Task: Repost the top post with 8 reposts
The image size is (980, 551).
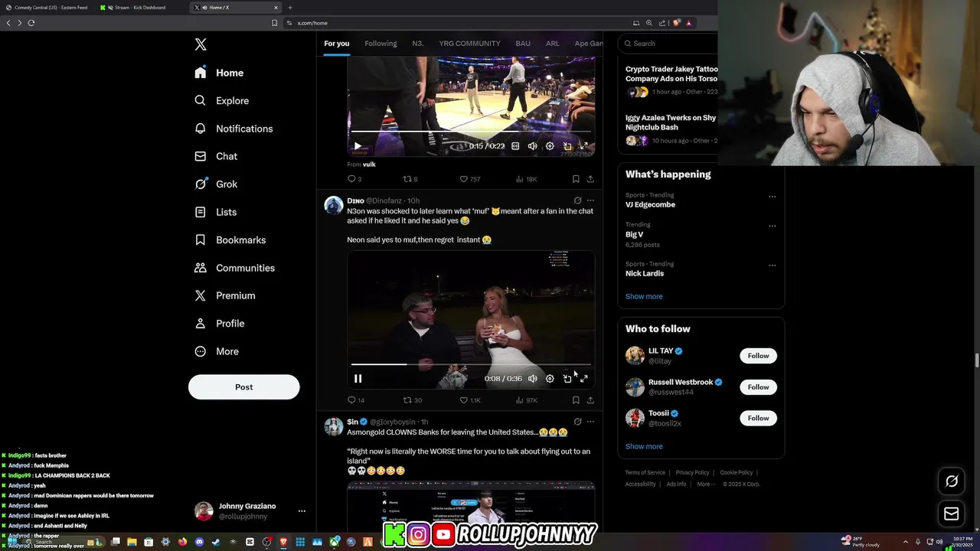Action: [410, 179]
